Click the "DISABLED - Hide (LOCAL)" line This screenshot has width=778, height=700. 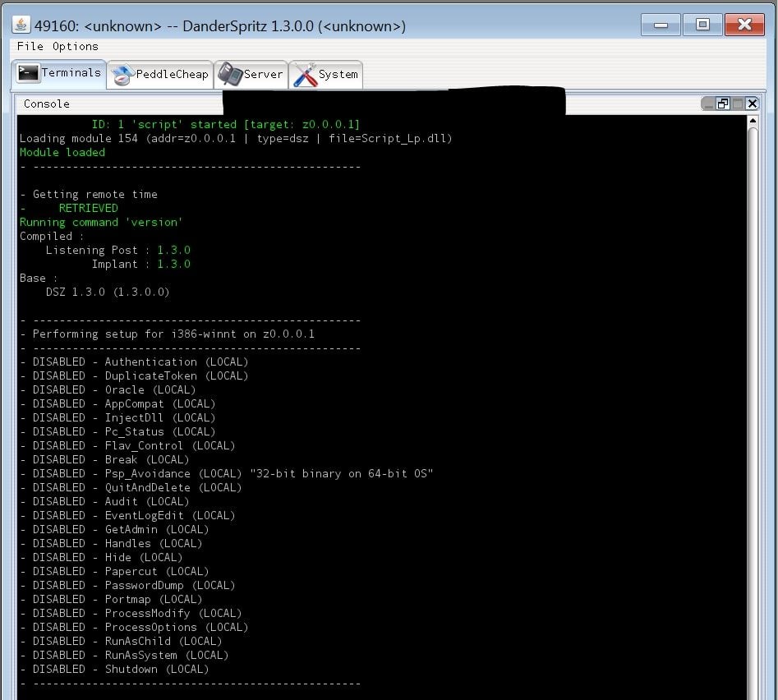point(101,557)
